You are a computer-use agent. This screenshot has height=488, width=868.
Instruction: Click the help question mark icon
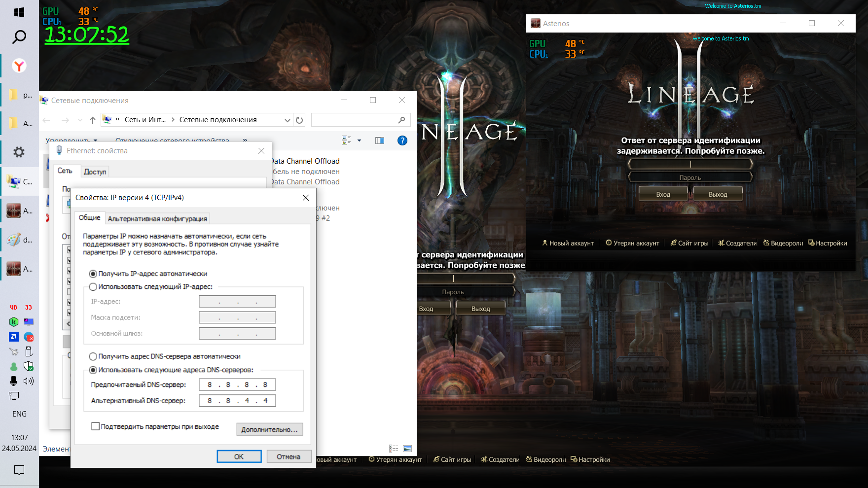click(402, 140)
